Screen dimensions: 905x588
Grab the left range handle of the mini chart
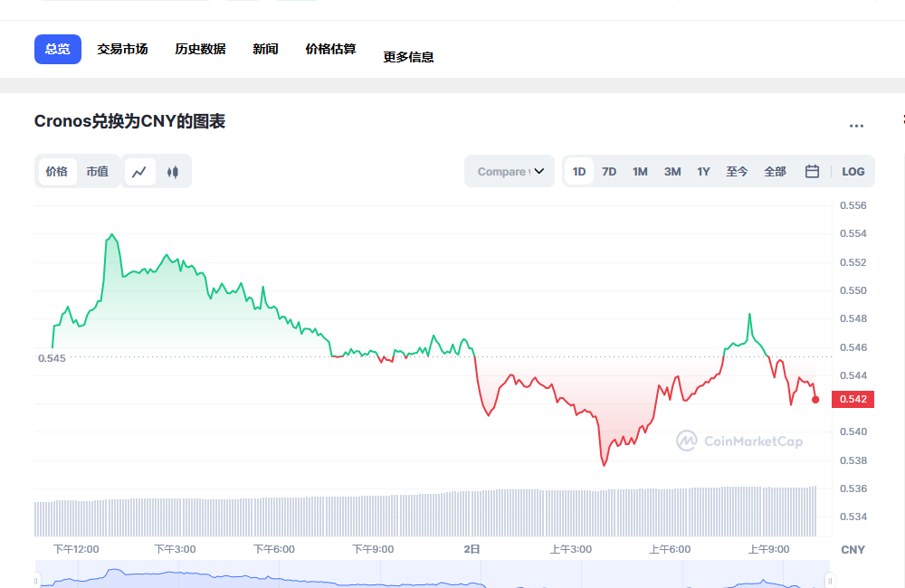pyautogui.click(x=36, y=581)
